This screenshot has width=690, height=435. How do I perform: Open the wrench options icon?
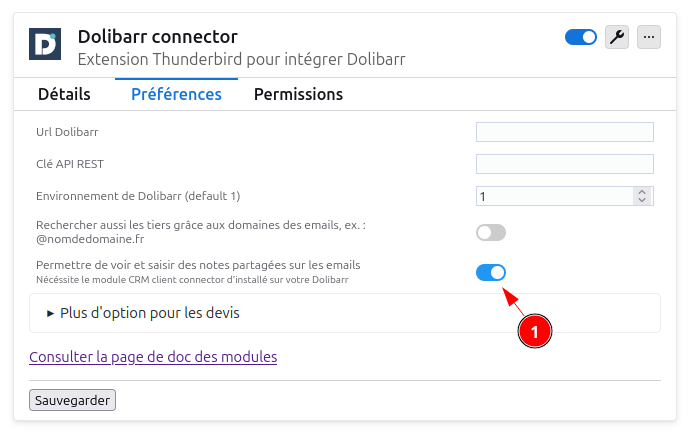pos(617,37)
